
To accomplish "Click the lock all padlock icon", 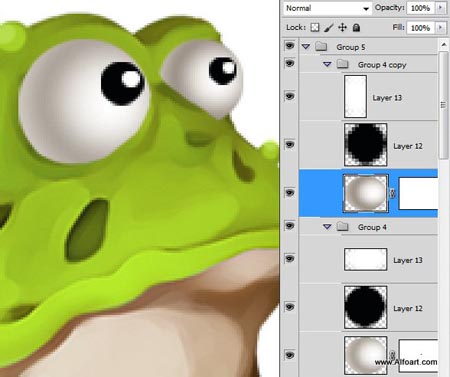I will 356,27.
